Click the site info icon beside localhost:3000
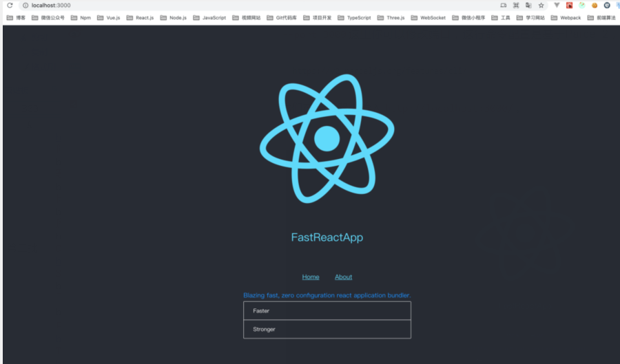This screenshot has width=620, height=364. (x=25, y=6)
